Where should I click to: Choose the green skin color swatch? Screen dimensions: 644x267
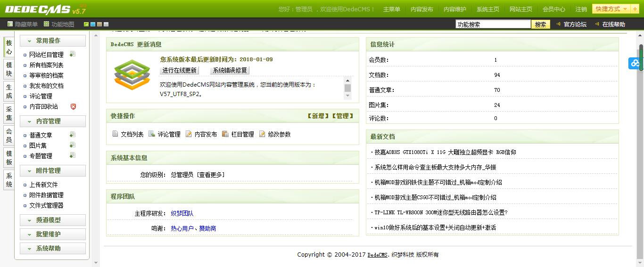pyautogui.click(x=86, y=24)
